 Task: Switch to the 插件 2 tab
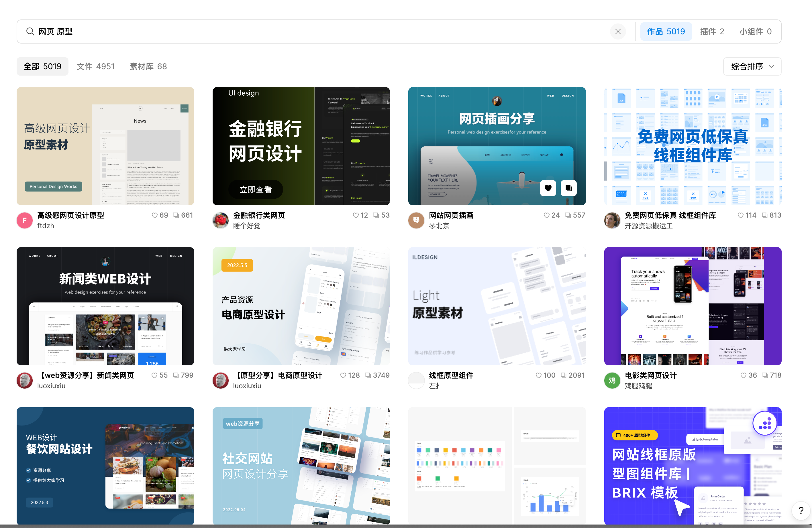pos(712,32)
